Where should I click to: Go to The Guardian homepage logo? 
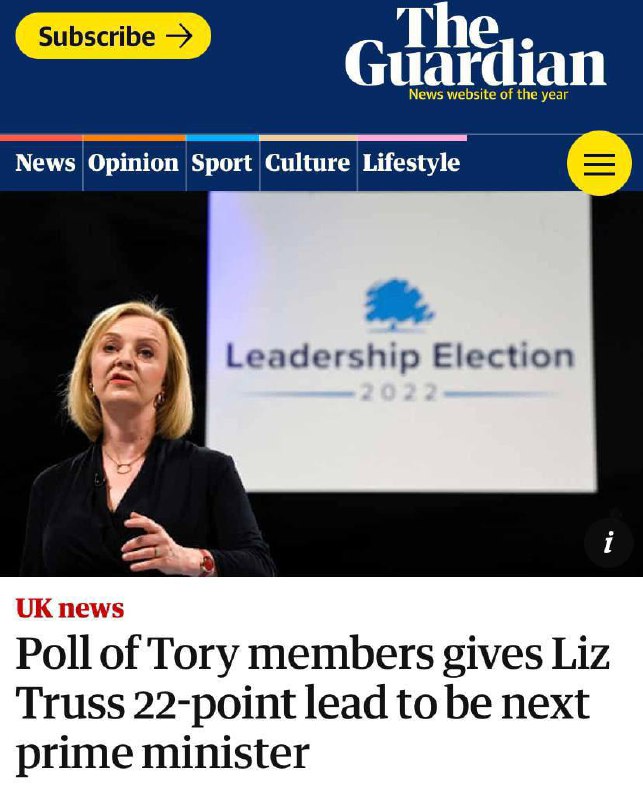[x=475, y=46]
